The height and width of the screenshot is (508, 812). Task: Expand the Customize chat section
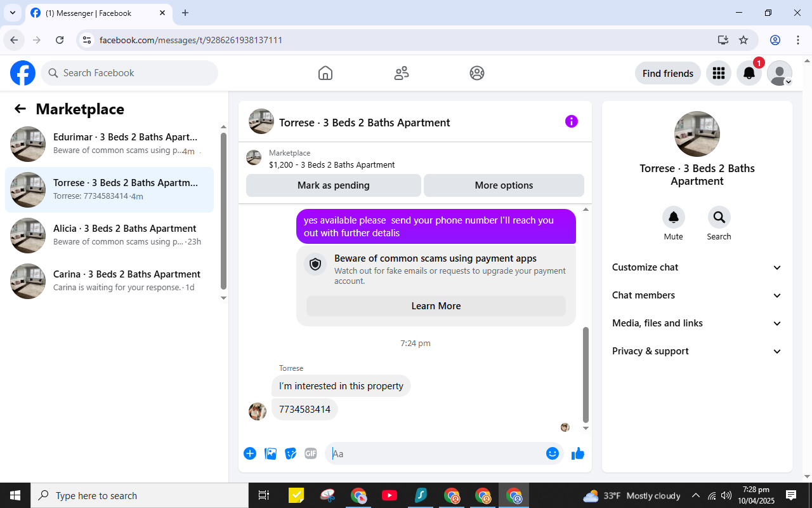(x=697, y=267)
